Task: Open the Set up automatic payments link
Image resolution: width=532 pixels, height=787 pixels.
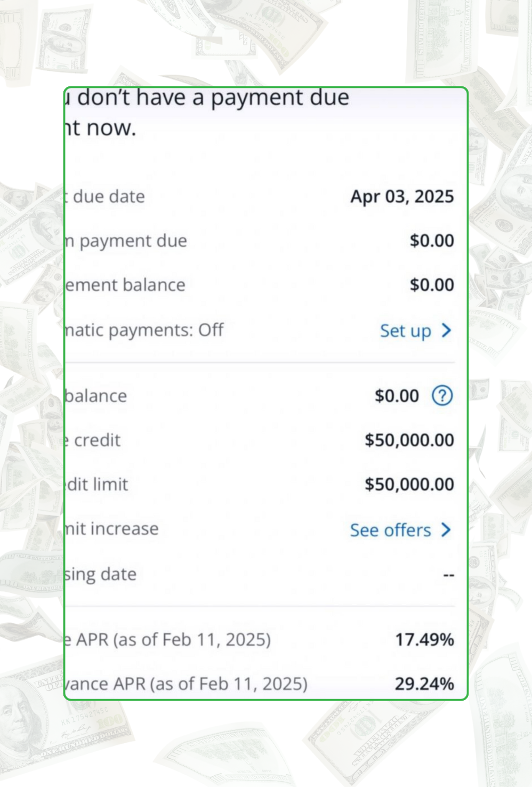Action: (x=405, y=331)
